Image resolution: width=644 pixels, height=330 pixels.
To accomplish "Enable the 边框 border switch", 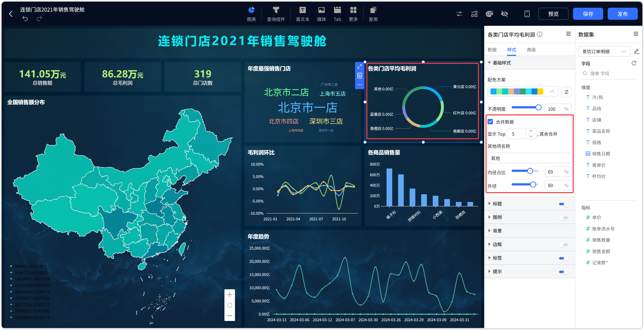I will tap(563, 245).
